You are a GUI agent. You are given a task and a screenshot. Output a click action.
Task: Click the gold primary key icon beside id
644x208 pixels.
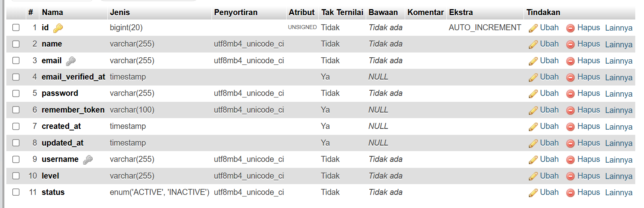coord(58,28)
